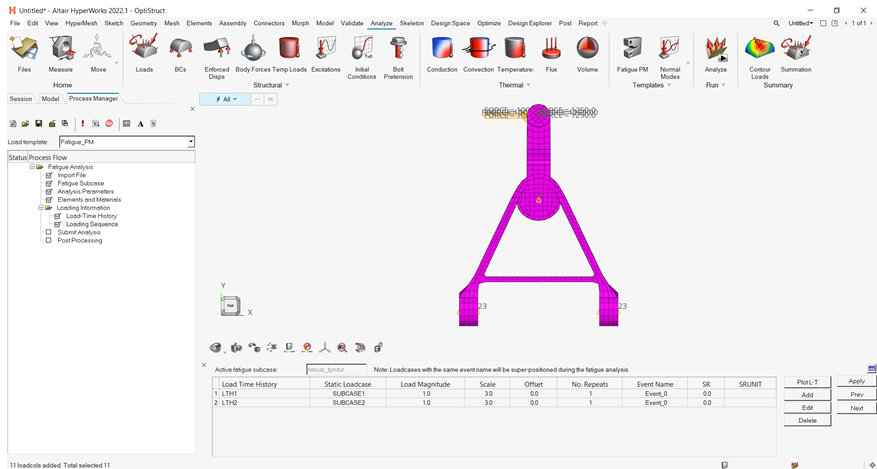The image size is (877, 469).
Task: Open the Body Forces tool
Action: tap(253, 48)
